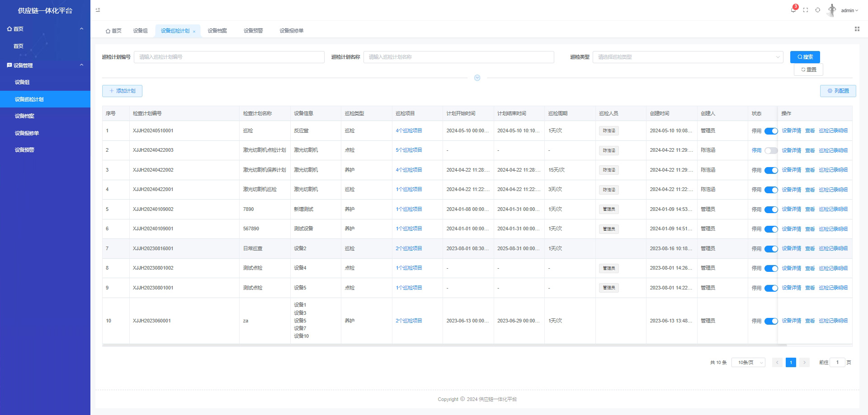Select 设备巡检计划 in the sidebar
868x415 pixels.
point(45,99)
